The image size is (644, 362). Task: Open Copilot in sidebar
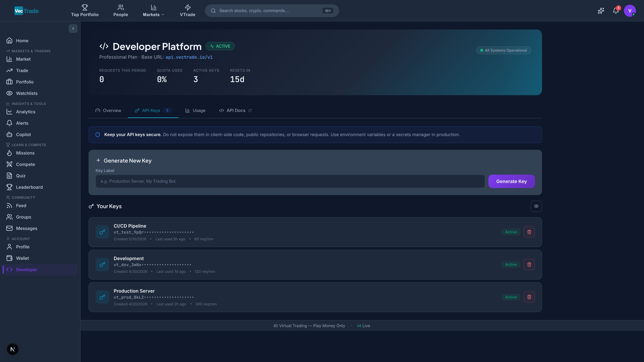pos(40,134)
